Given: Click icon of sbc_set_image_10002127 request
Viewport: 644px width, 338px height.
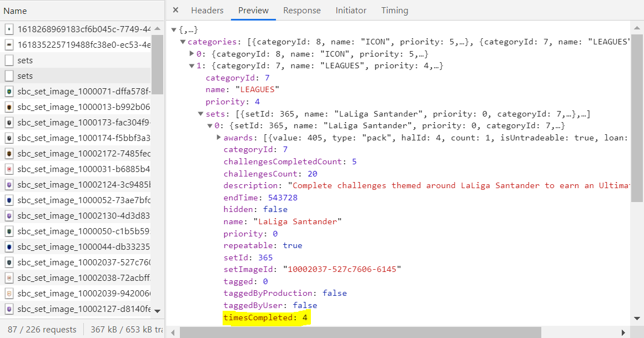Looking at the screenshot, I should (9, 309).
